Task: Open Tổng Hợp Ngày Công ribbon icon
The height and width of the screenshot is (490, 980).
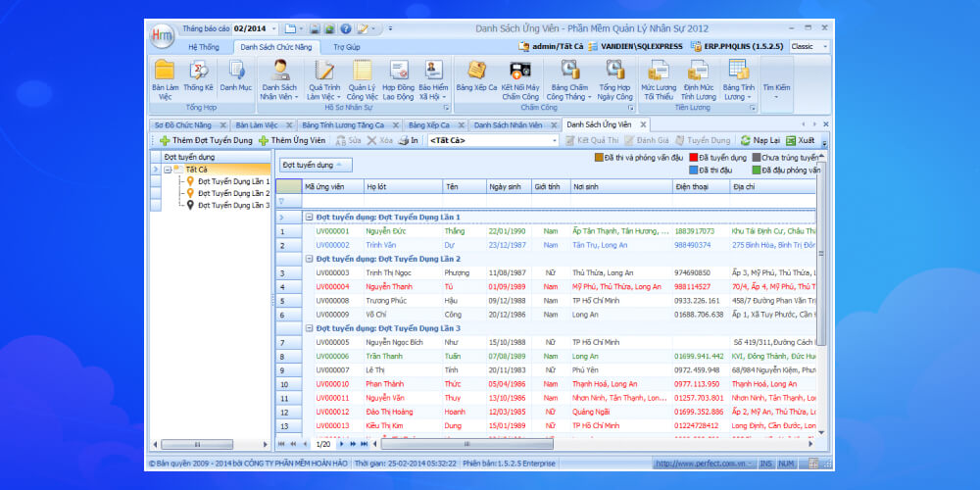Action: pos(615,80)
